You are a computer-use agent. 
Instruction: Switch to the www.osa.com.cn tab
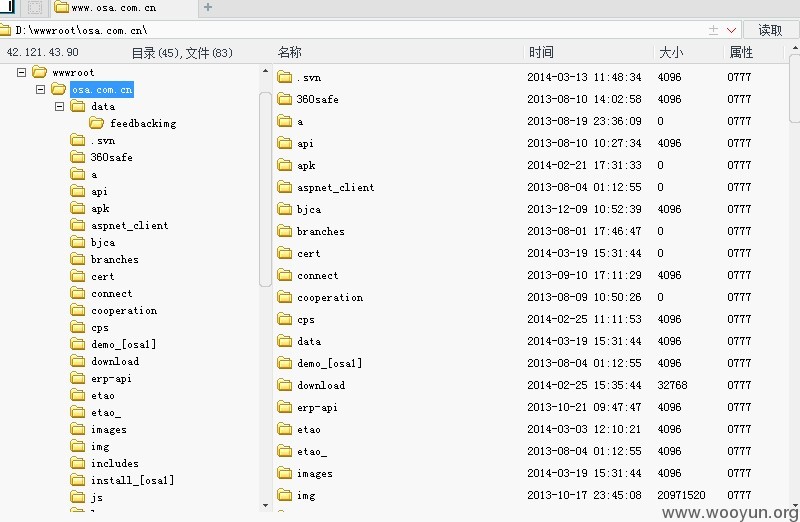pos(124,8)
